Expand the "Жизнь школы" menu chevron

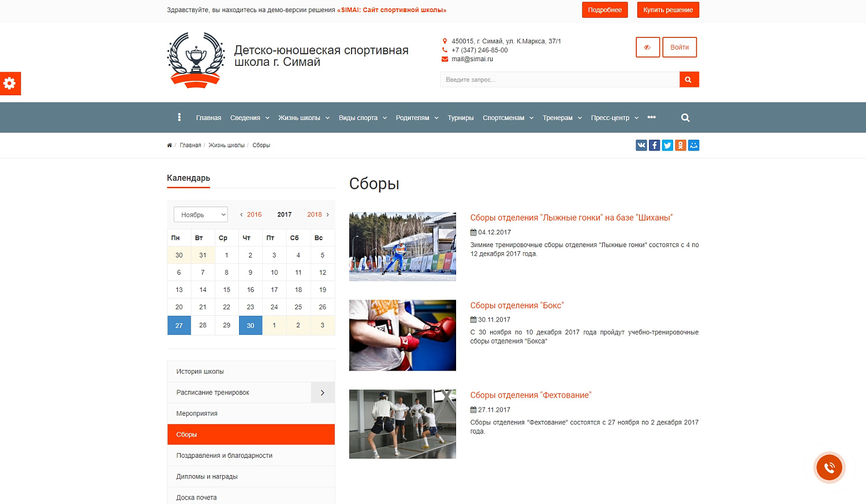[328, 117]
